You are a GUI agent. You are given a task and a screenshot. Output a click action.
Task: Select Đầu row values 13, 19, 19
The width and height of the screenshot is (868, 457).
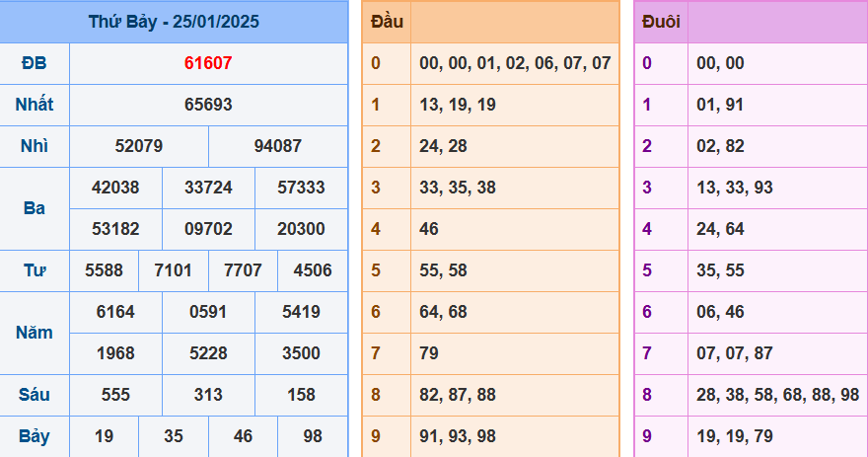(458, 105)
